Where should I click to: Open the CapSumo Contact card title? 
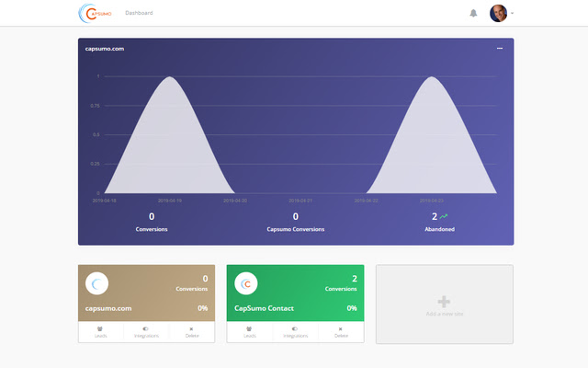[x=264, y=308]
